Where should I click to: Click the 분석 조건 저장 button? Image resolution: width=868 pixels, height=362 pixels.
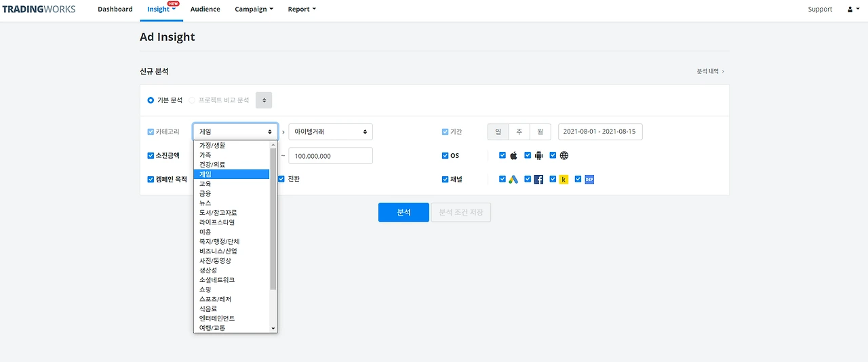[x=461, y=212]
